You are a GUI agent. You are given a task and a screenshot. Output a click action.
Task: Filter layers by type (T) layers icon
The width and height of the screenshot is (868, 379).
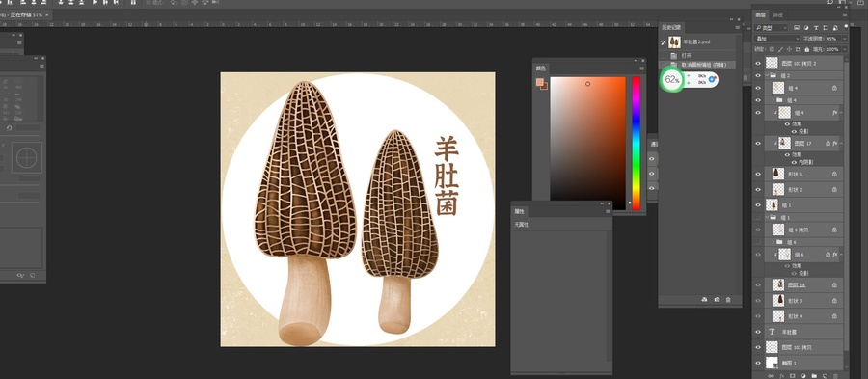click(x=816, y=28)
